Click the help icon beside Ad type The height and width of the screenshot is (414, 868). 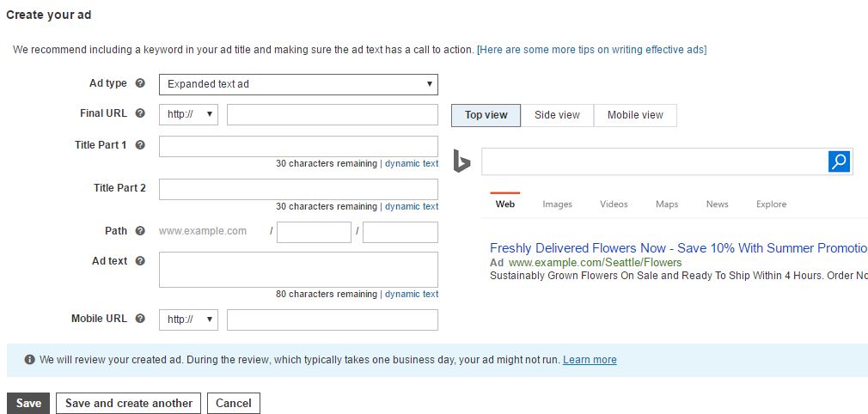click(140, 83)
